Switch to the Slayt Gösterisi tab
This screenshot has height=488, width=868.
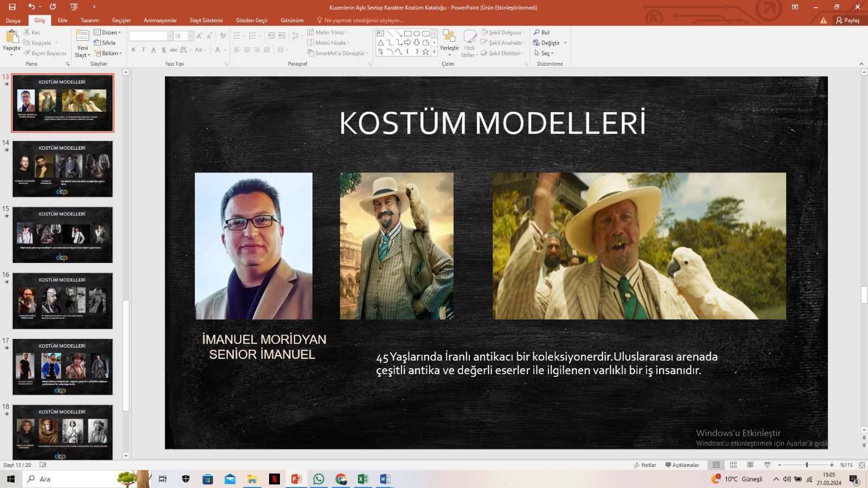(206, 21)
